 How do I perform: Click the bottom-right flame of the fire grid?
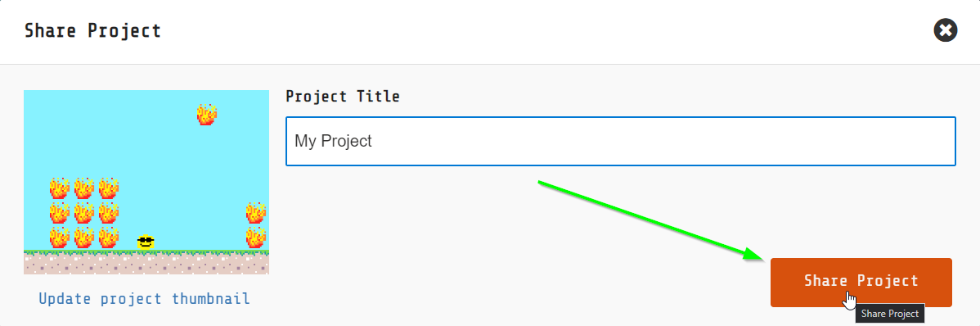[109, 238]
